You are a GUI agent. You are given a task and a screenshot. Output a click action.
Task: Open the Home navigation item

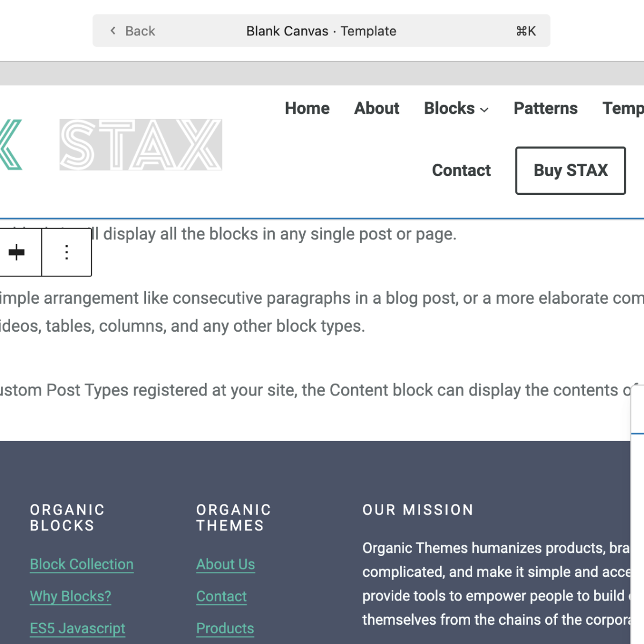(x=307, y=108)
